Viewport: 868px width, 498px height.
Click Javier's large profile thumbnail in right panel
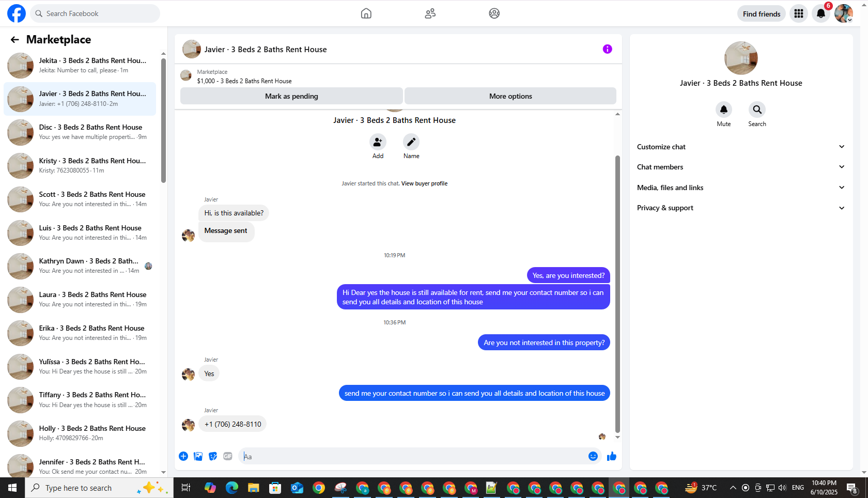coord(741,58)
